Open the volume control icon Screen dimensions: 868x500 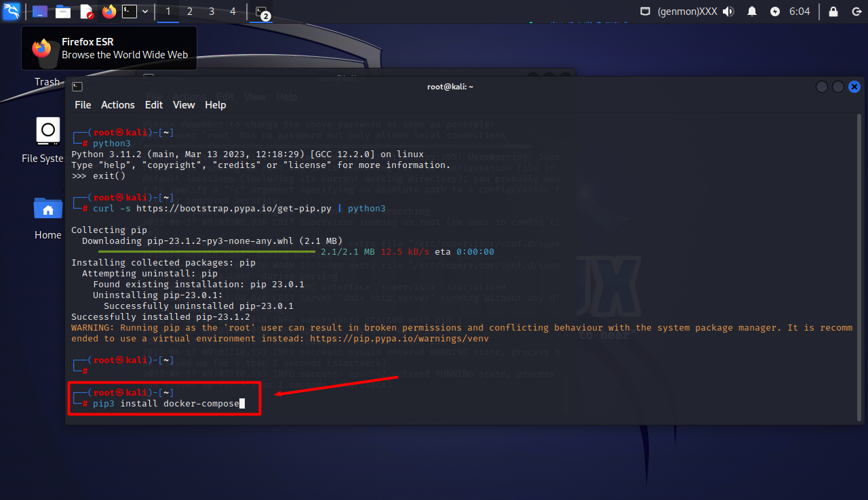729,12
